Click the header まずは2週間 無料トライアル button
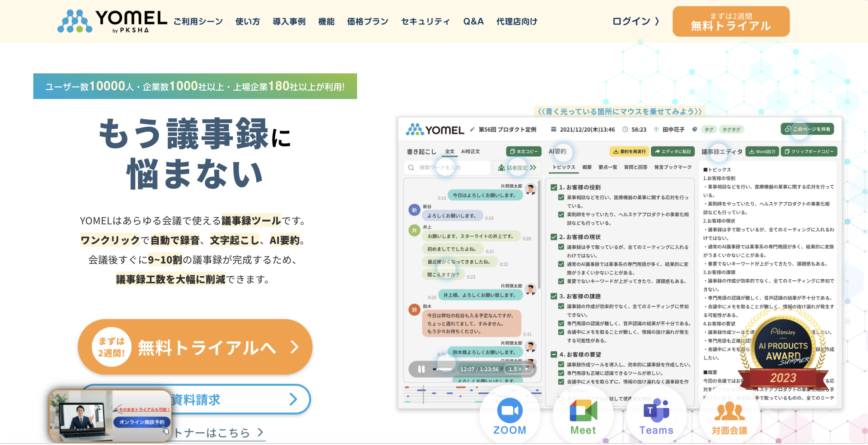The height and width of the screenshot is (445, 868). (x=731, y=21)
